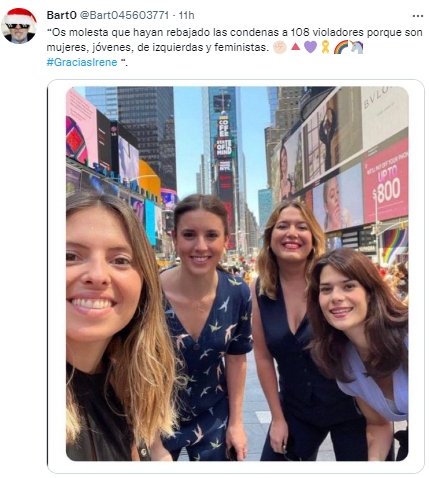Viewport: 429px width, 478px height.
Task: Click the pink "$800" billboard in photo
Action: tap(386, 182)
